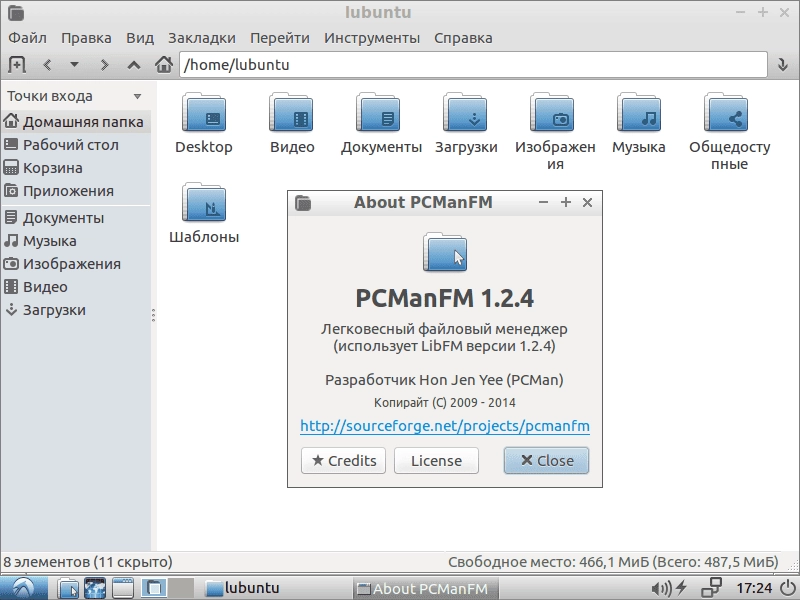Click the License button in About dialog
This screenshot has height=600, width=800.
[436, 461]
